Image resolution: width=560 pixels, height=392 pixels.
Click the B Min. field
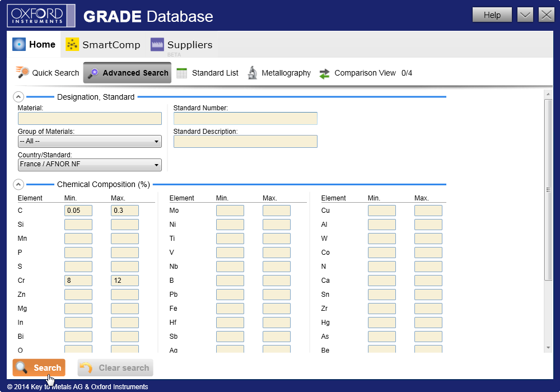pos(230,280)
